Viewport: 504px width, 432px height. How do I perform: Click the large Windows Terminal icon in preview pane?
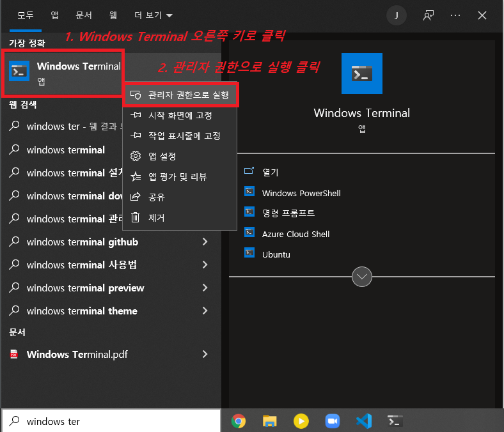(x=361, y=73)
